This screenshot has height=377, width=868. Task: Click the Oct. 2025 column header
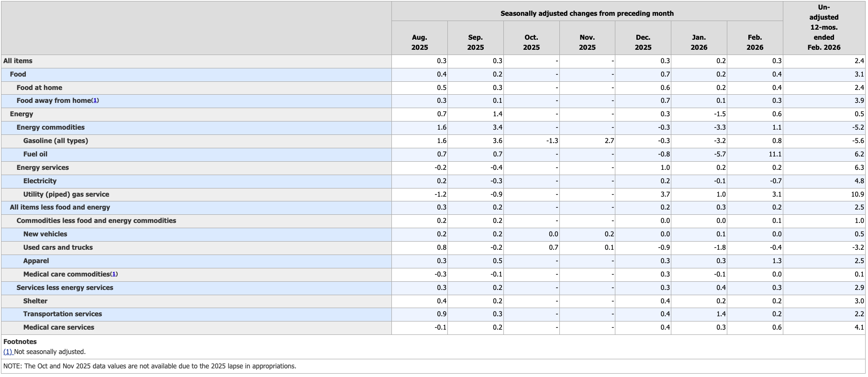(531, 42)
